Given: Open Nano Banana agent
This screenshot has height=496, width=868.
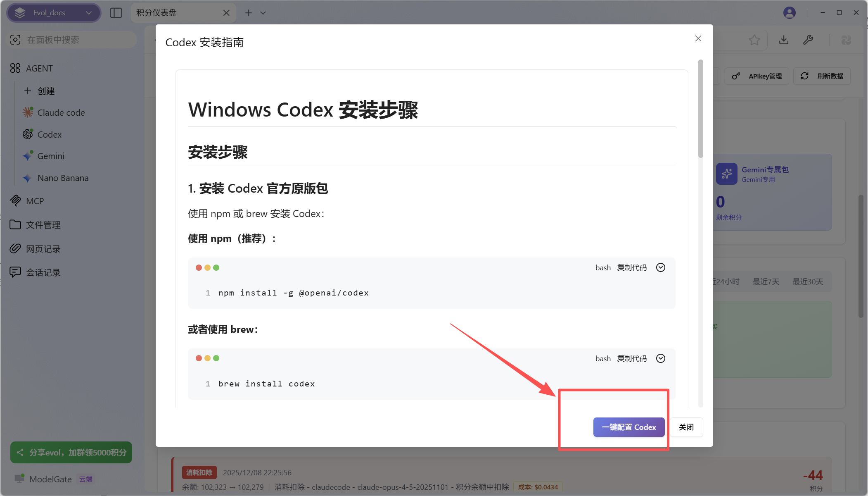Looking at the screenshot, I should point(63,178).
